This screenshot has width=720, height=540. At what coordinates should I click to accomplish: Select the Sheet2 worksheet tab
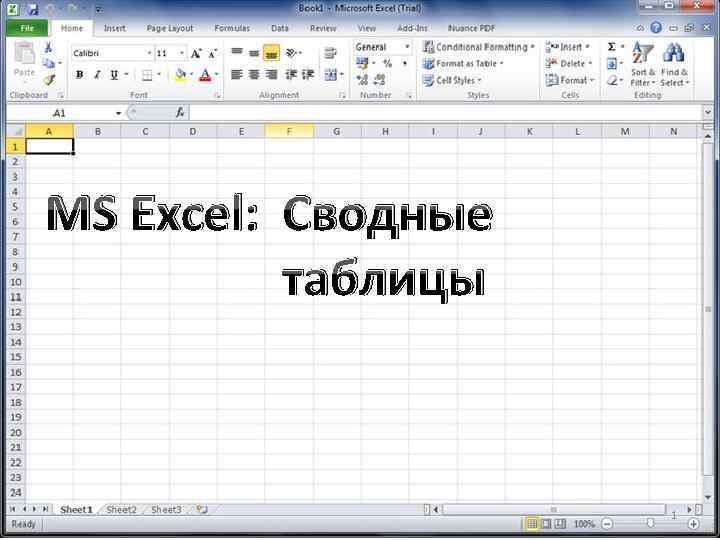[x=121, y=510]
